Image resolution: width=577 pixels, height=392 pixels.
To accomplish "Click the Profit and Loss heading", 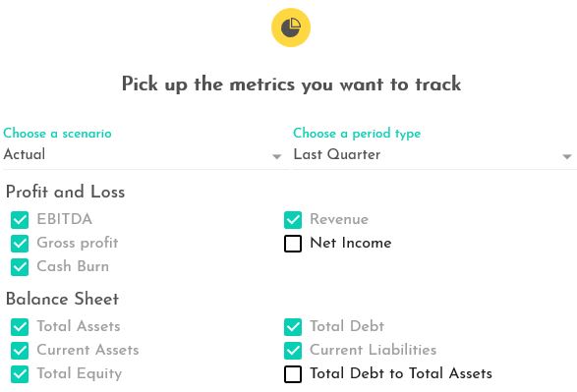I will (x=66, y=192).
